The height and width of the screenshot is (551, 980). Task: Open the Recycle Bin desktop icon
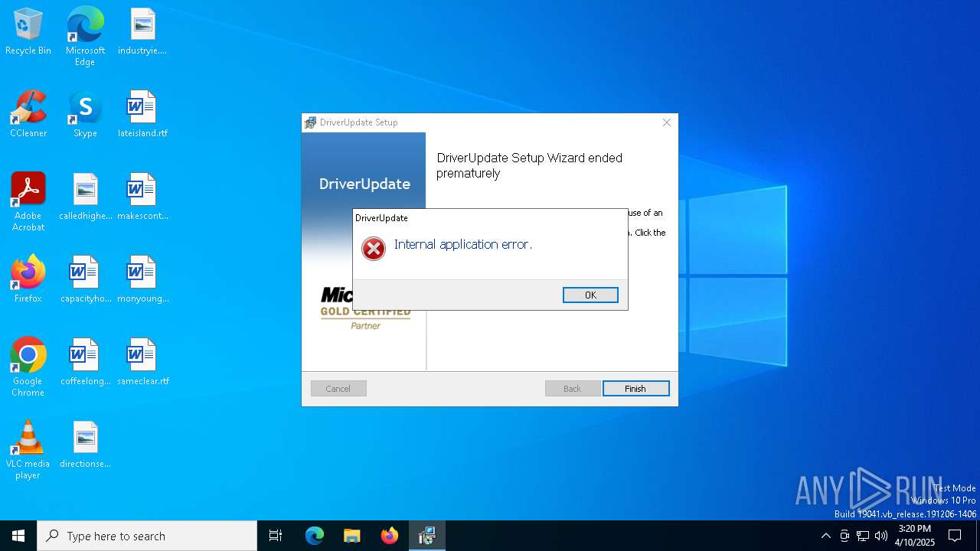[28, 32]
